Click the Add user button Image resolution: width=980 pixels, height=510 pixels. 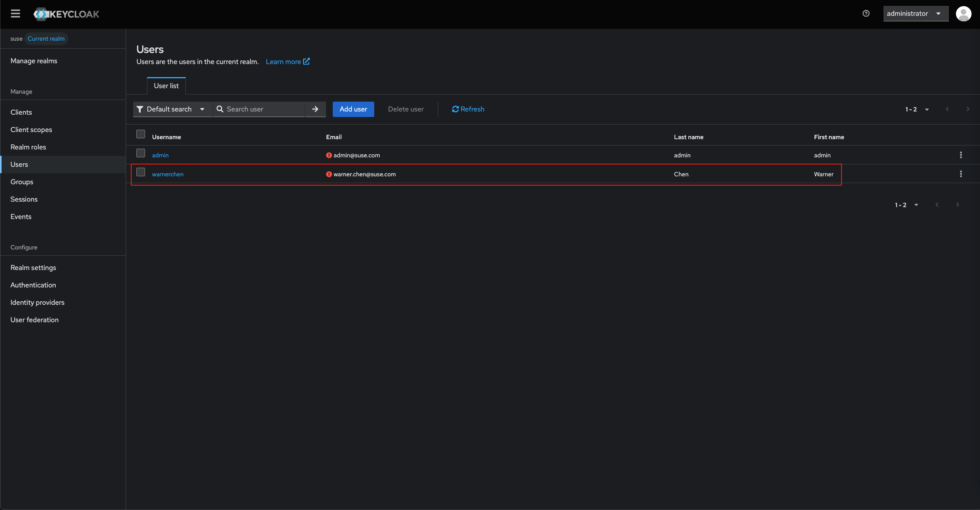[x=353, y=109]
